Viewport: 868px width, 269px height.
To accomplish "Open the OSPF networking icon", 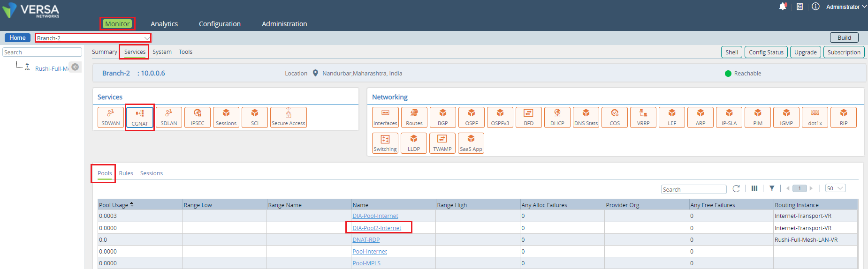I will coord(472,117).
